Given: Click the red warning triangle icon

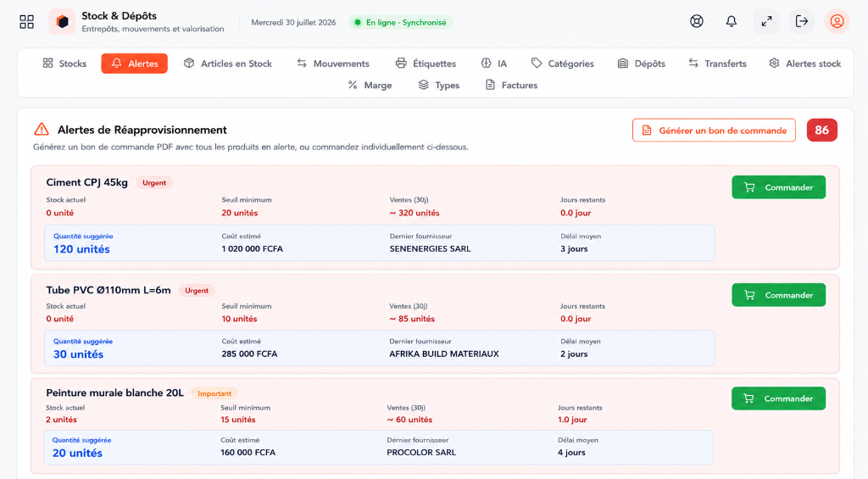Looking at the screenshot, I should (x=42, y=130).
